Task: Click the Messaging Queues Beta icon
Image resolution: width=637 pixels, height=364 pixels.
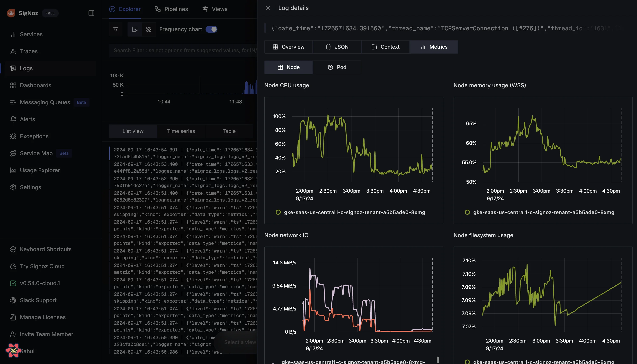Action: pyautogui.click(x=12, y=102)
